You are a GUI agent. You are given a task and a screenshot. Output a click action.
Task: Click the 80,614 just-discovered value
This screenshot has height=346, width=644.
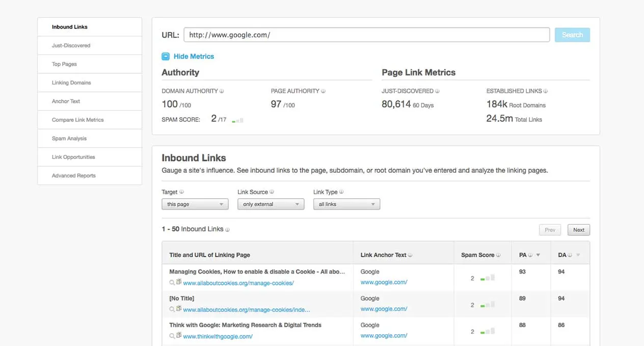point(396,104)
